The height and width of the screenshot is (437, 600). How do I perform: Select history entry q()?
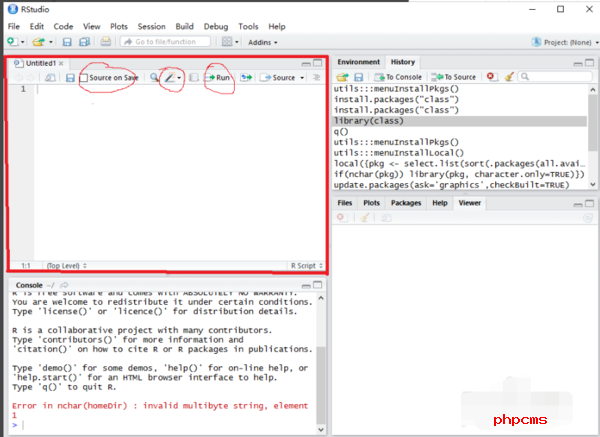tap(459, 132)
